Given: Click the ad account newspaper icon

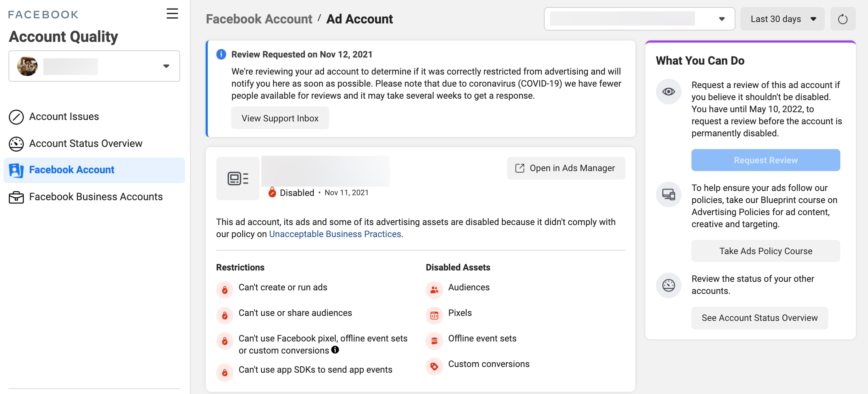Looking at the screenshot, I should 238,179.
